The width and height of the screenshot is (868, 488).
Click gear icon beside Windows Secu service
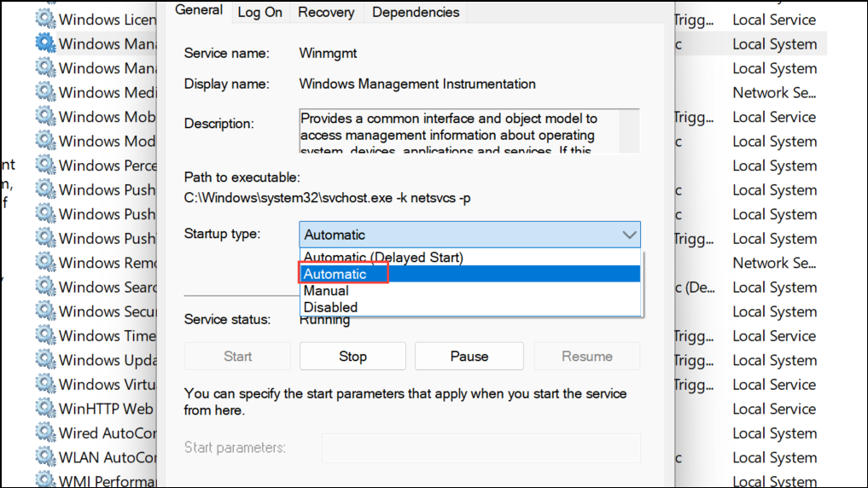coord(45,311)
